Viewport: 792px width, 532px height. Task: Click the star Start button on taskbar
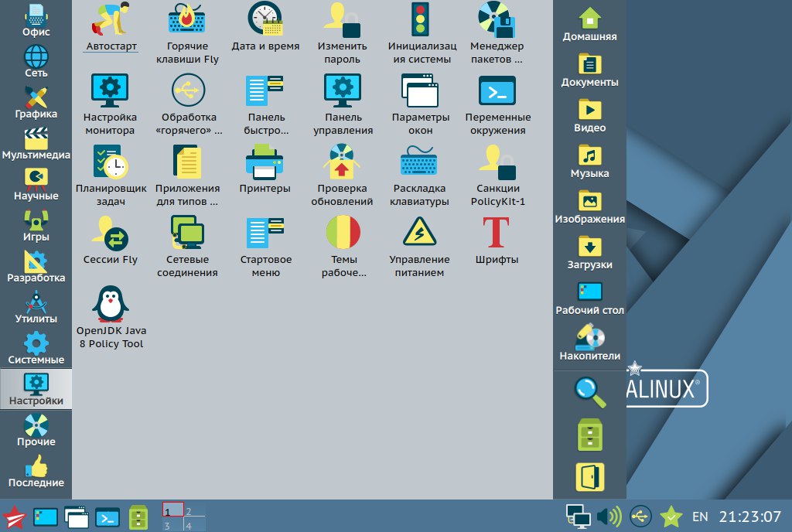click(x=14, y=517)
